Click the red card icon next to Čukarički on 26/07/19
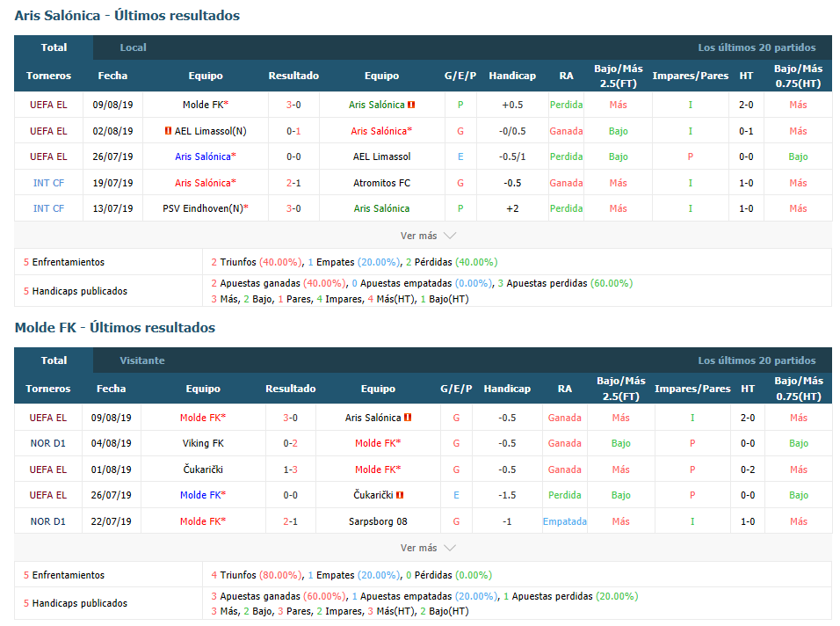 pyautogui.click(x=400, y=495)
